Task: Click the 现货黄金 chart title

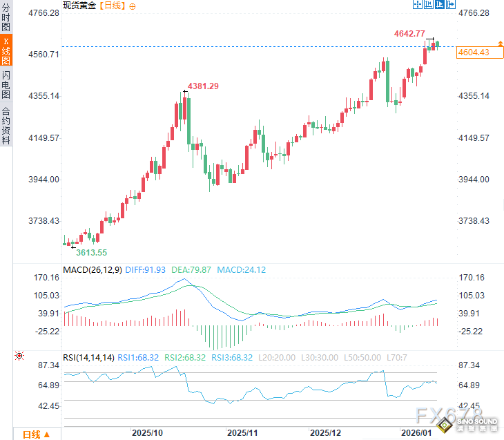Action: coord(80,6)
